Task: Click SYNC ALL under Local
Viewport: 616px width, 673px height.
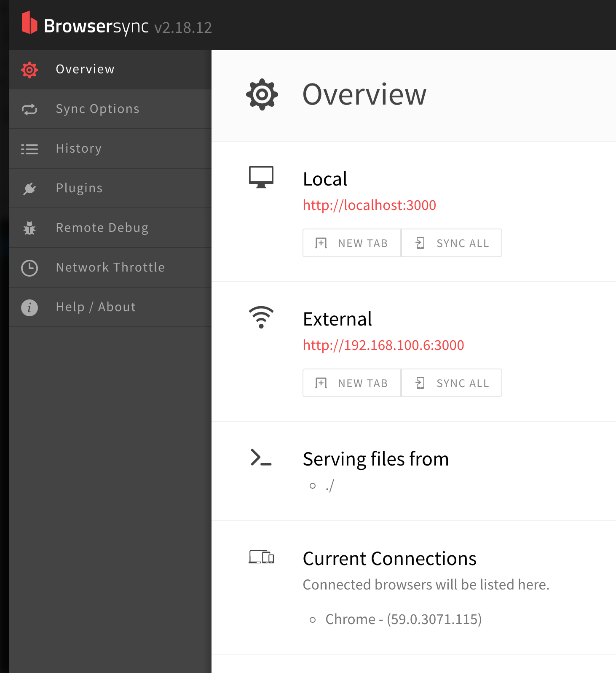Action: tap(452, 243)
